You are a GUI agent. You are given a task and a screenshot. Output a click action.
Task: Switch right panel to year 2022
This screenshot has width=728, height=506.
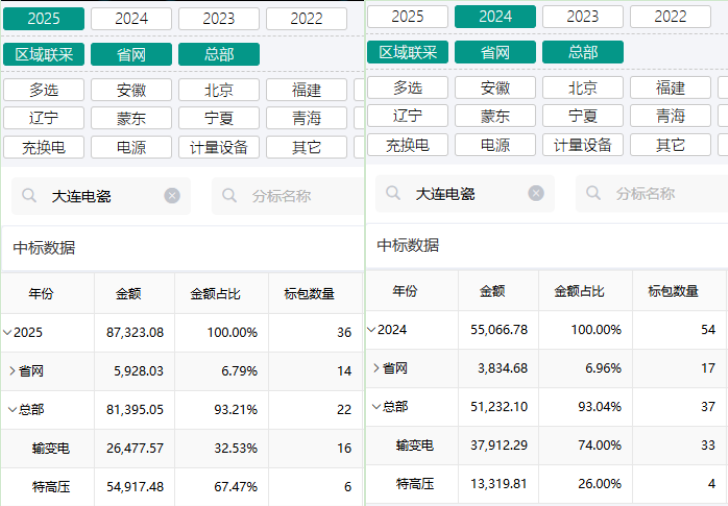(x=670, y=17)
